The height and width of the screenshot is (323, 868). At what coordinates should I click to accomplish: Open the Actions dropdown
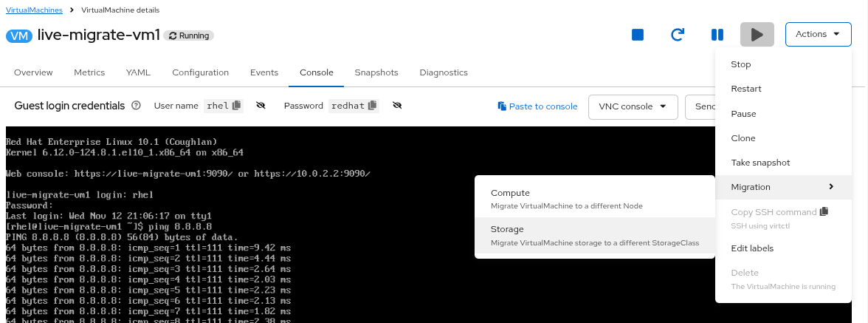[x=818, y=34]
